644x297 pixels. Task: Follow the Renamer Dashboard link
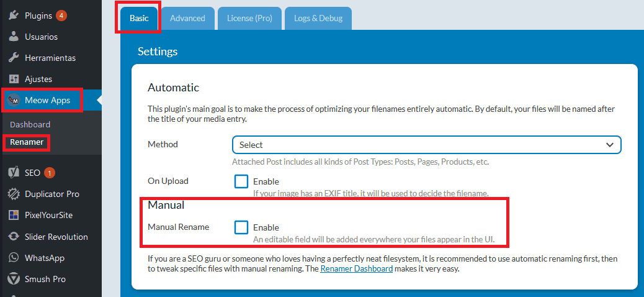click(357, 270)
